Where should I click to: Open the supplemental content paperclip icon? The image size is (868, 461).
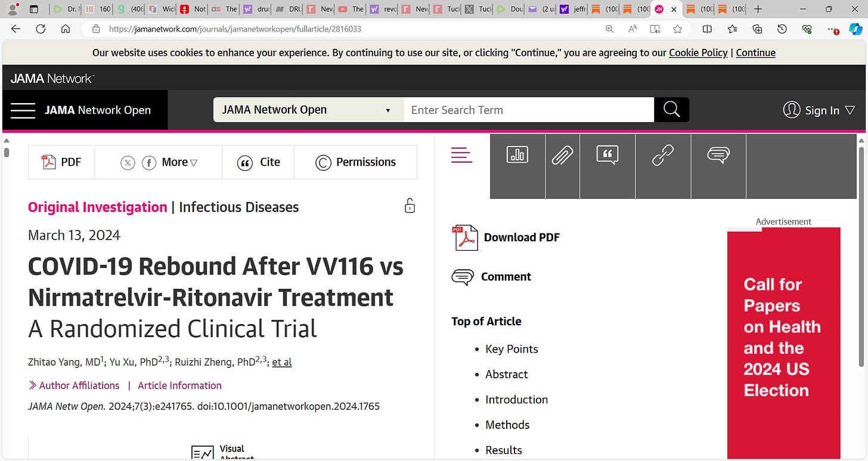coord(562,155)
